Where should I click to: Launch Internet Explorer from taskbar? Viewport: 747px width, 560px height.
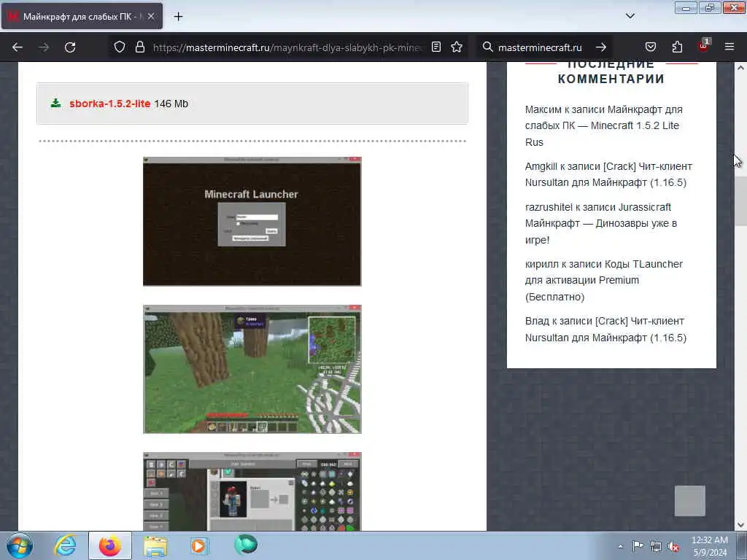[65, 545]
